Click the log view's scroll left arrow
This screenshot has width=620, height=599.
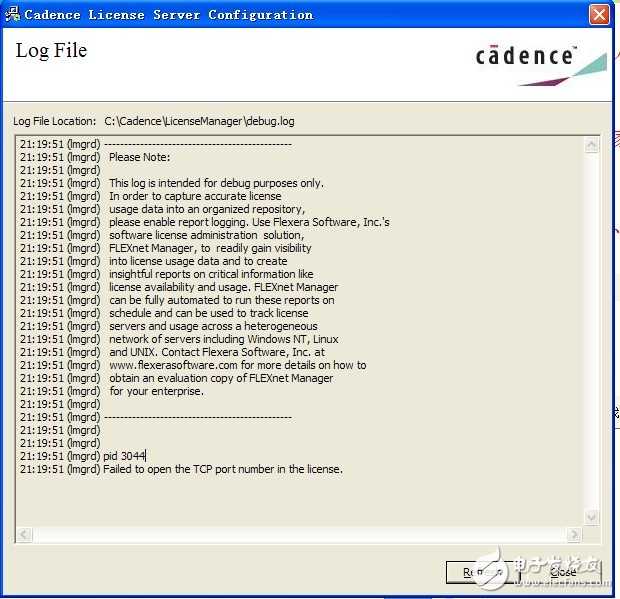(x=24, y=535)
